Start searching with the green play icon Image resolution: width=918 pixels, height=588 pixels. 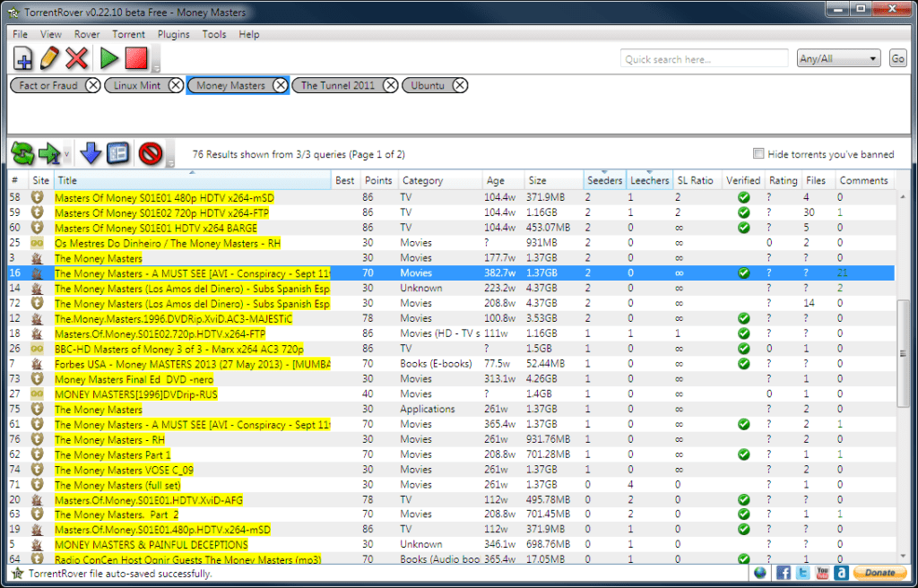109,59
